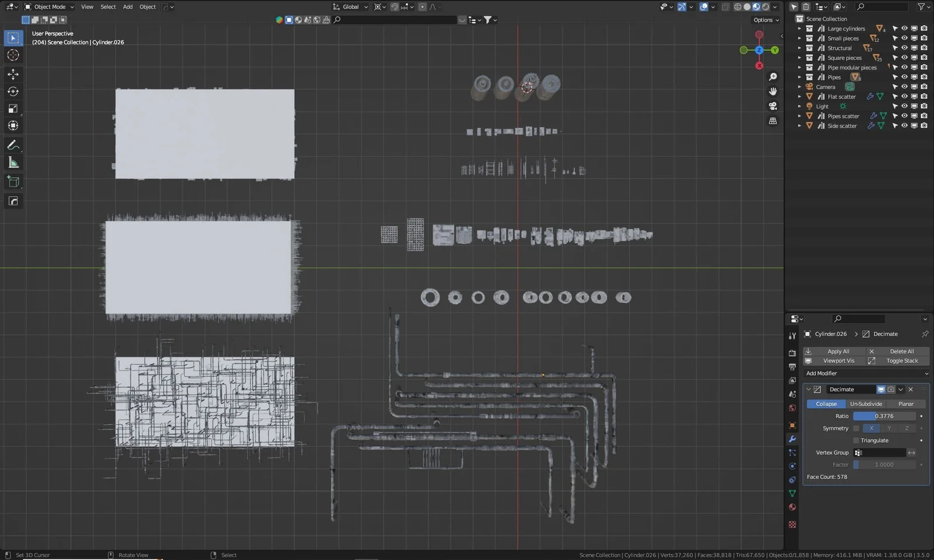Enable Triangulate in the Decimate modifier
This screenshot has width=934, height=560.
[x=856, y=440]
